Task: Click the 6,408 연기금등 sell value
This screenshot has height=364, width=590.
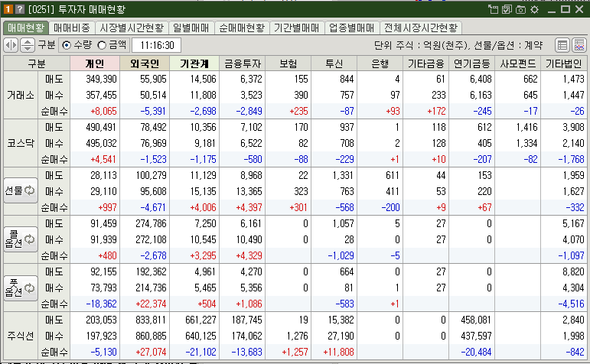Action: pos(481,79)
